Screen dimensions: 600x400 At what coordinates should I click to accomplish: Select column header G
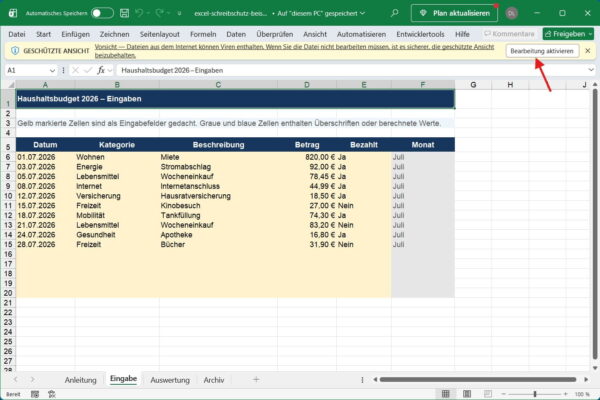[x=473, y=85]
